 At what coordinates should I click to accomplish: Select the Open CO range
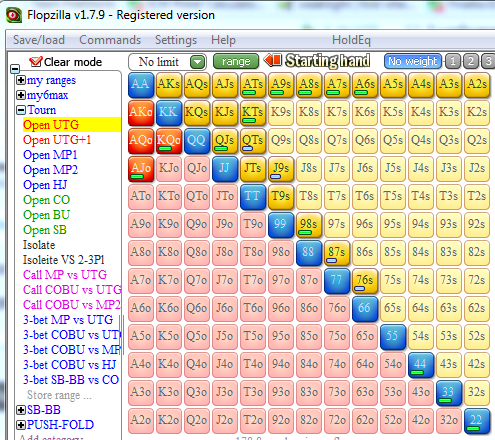coord(47,200)
